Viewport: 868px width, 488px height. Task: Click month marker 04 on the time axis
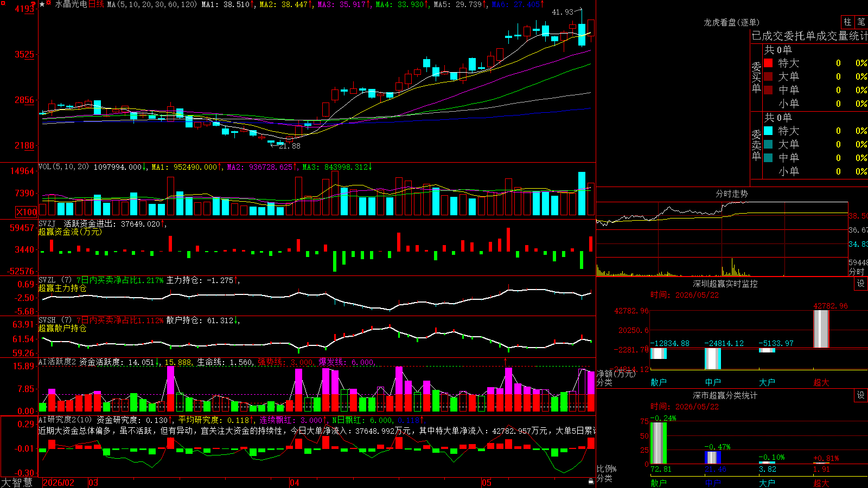(295, 483)
